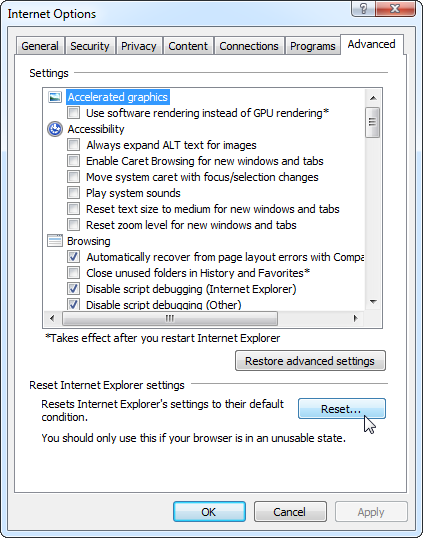
Task: Check Always expand ALT text for images
Action: [x=73, y=144]
